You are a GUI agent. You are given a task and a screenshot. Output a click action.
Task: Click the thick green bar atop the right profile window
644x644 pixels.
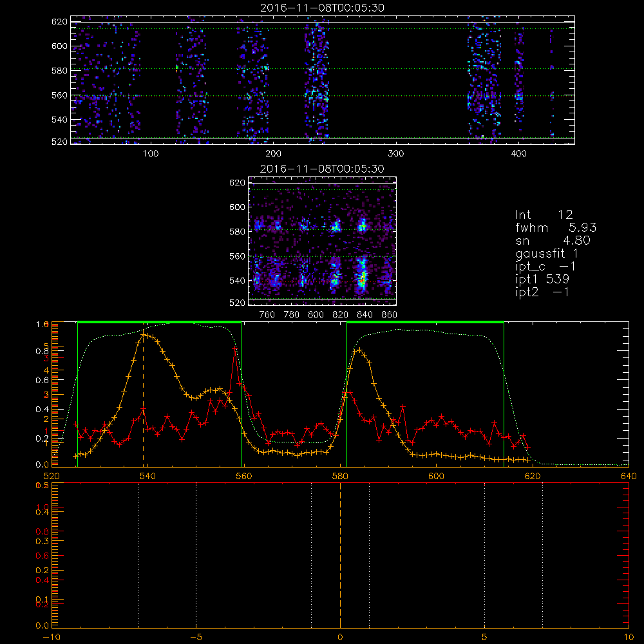click(426, 322)
